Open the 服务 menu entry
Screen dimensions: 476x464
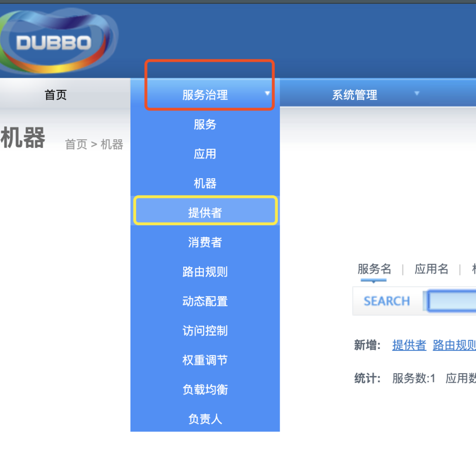tap(205, 125)
